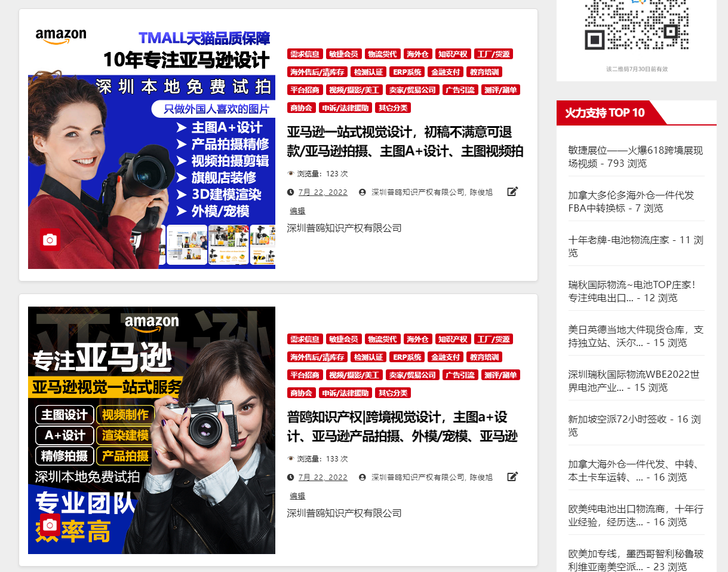728x572 pixels.
Task: Select 平台招商 tag in 亚马逊一站式视觉设计 card
Action: click(x=305, y=90)
